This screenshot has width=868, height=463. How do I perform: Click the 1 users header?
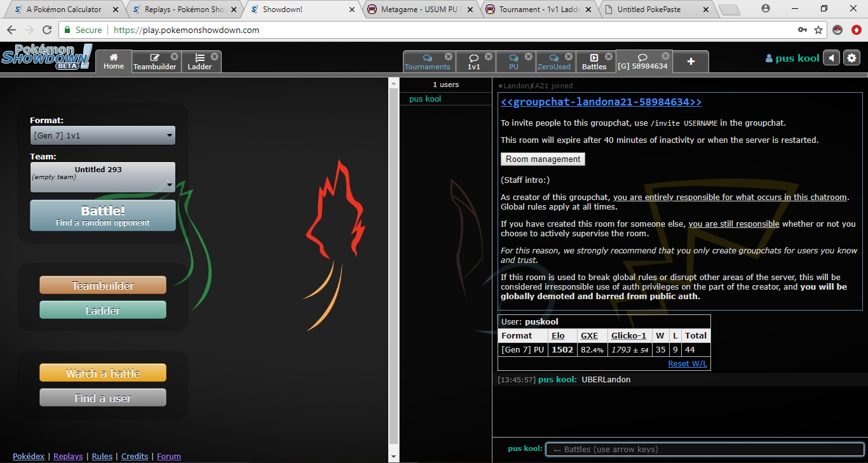445,84
